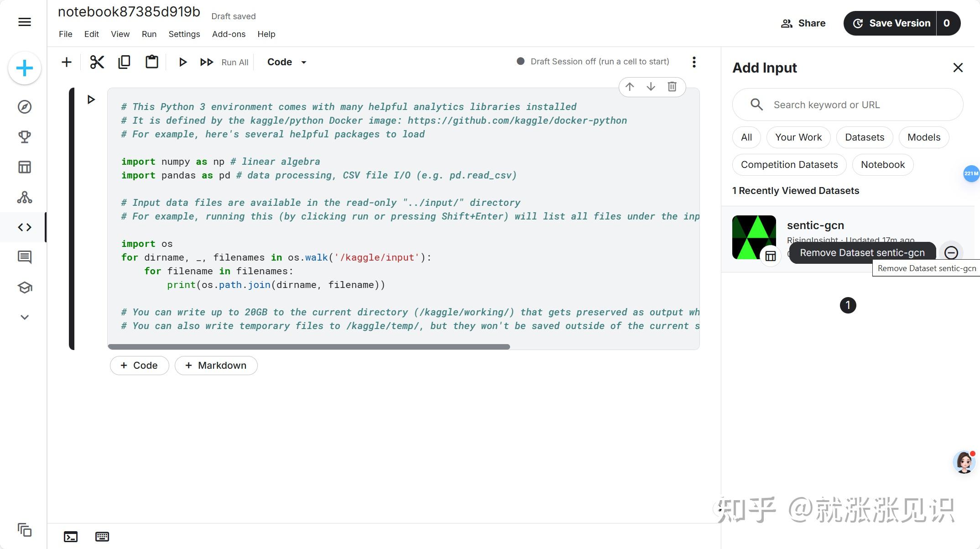
Task: Click the horizontal scrollbar of the code cell
Action: pos(309,347)
